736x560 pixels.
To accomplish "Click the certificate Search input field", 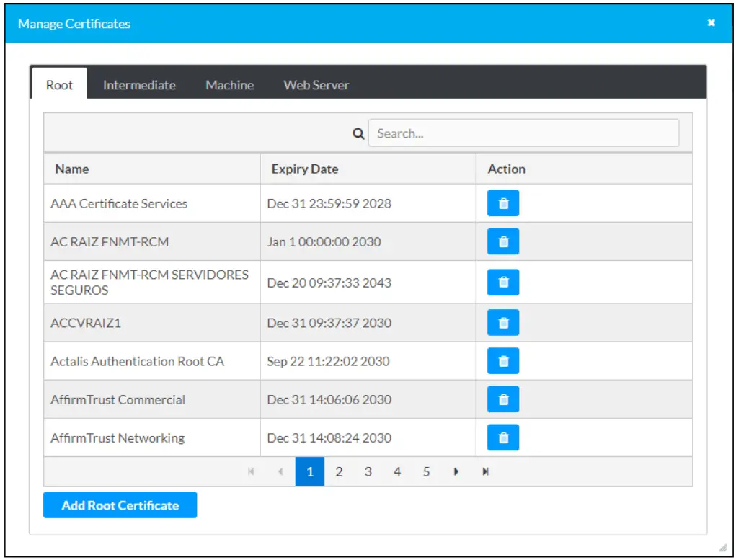I will coord(523,133).
